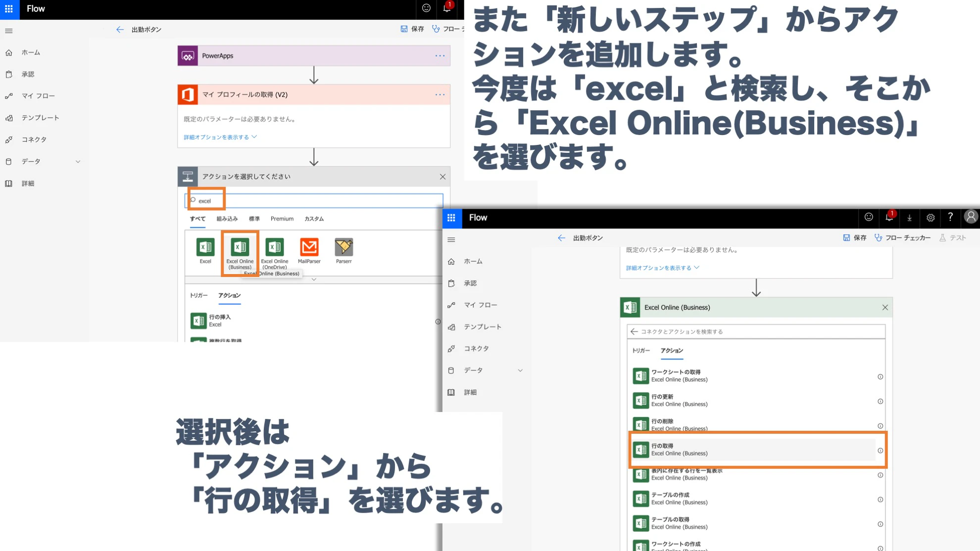Image resolution: width=980 pixels, height=551 pixels.
Task: Click 保存 button in right window
Action: [x=855, y=238]
